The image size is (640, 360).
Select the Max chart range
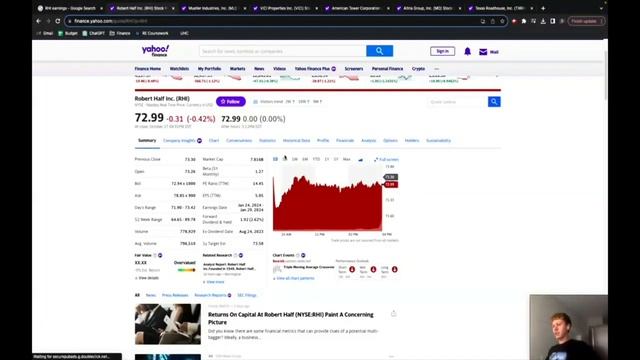click(347, 159)
